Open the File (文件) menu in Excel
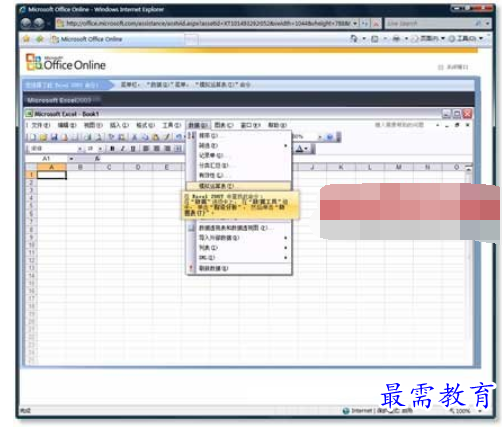 [41, 125]
